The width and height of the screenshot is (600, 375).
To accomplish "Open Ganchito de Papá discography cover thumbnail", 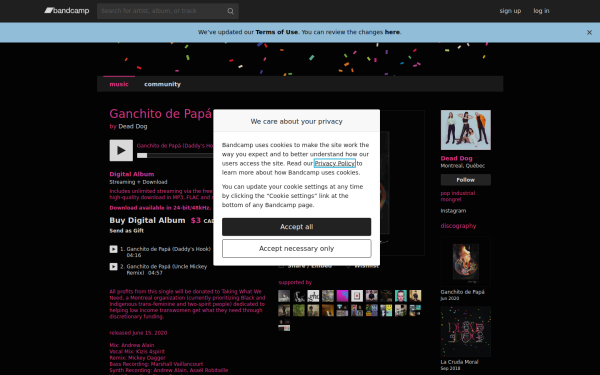I will [x=465, y=262].
